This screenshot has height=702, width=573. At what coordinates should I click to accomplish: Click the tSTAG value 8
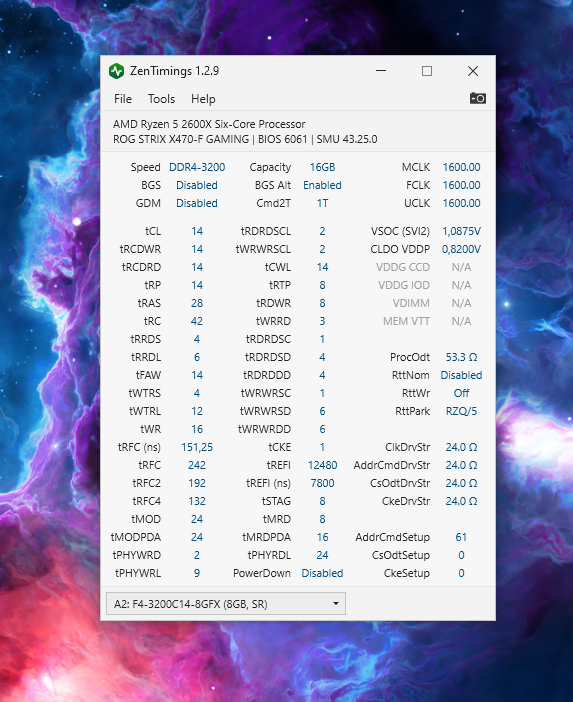pos(322,501)
